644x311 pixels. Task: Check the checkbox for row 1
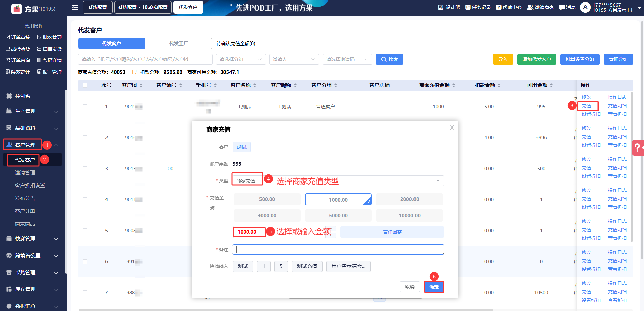tap(85, 107)
